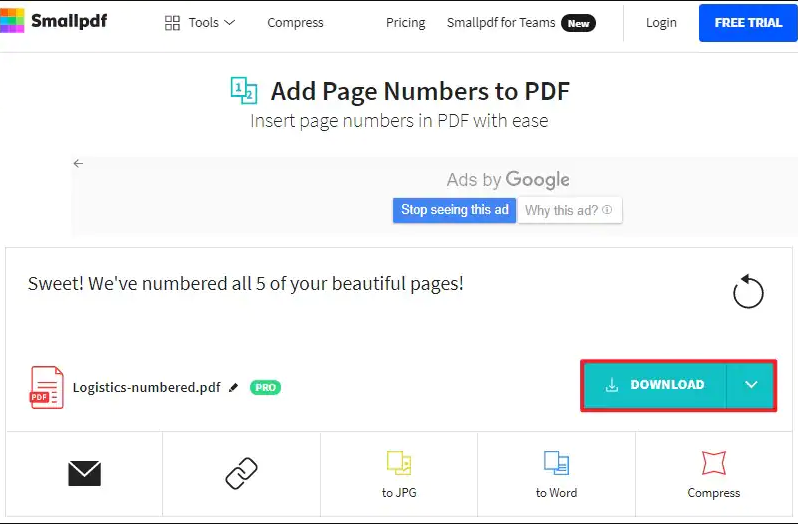Image resolution: width=798 pixels, height=524 pixels.
Task: Open the Download options chevron
Action: (751, 385)
